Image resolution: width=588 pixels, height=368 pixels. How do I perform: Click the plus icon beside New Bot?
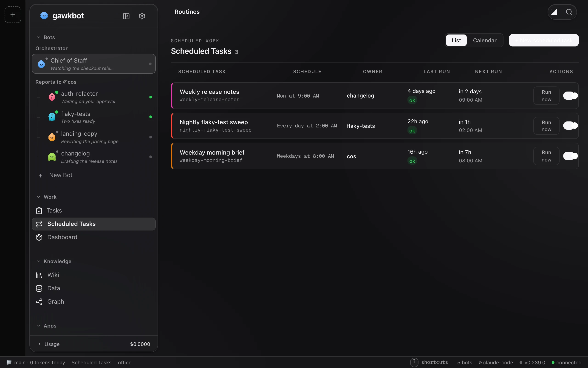point(41,175)
